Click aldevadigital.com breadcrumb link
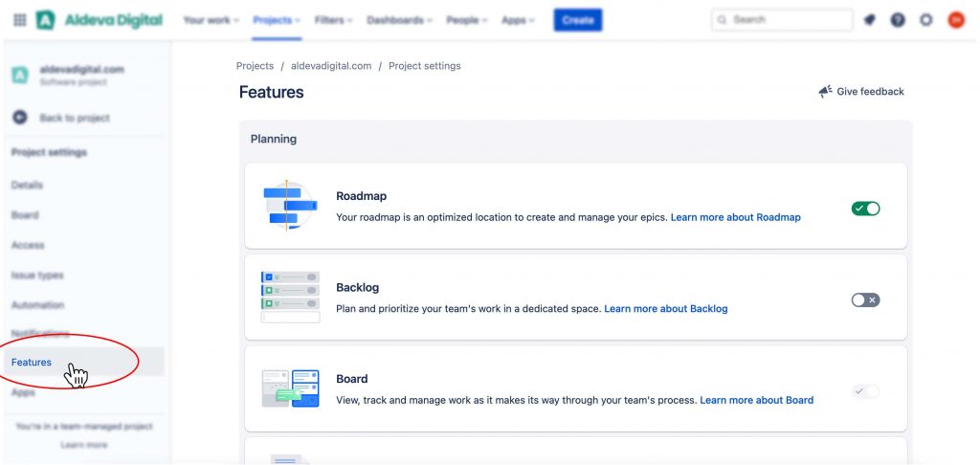Image resolution: width=980 pixels, height=465 pixels. coord(331,66)
